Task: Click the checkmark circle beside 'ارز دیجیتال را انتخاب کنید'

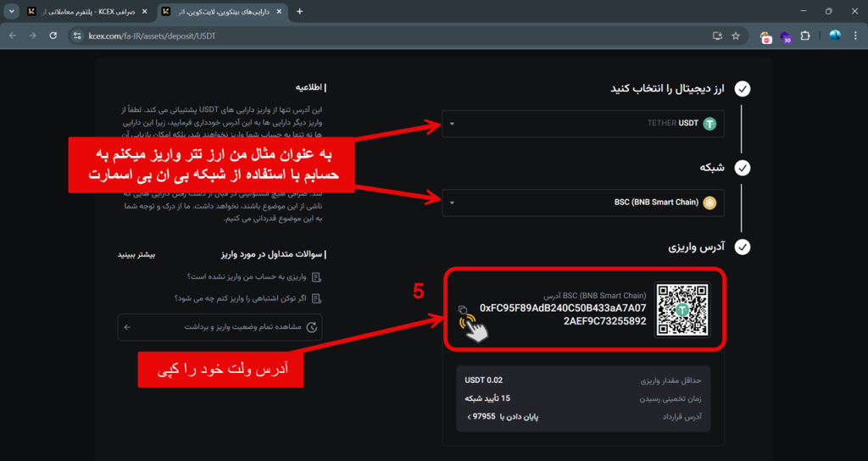Action: 742,88
